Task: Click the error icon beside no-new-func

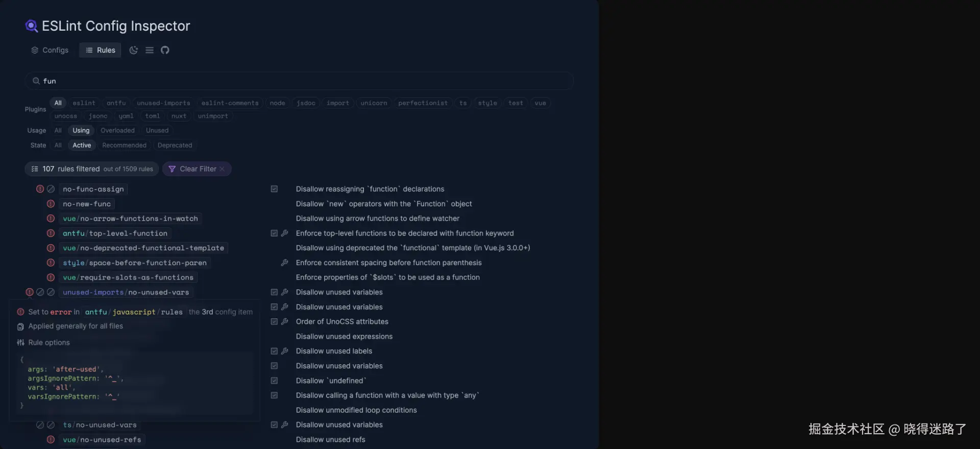Action: point(51,204)
